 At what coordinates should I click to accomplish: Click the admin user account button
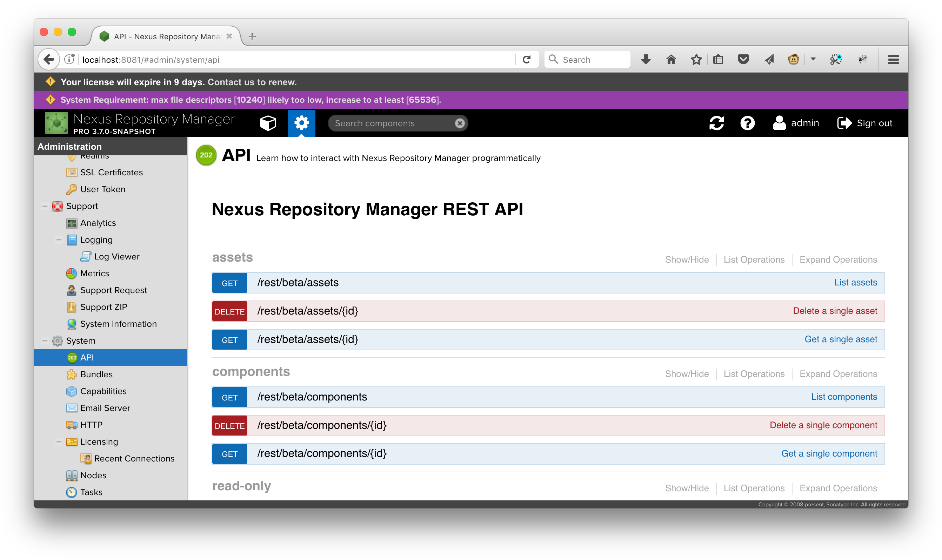pyautogui.click(x=795, y=123)
